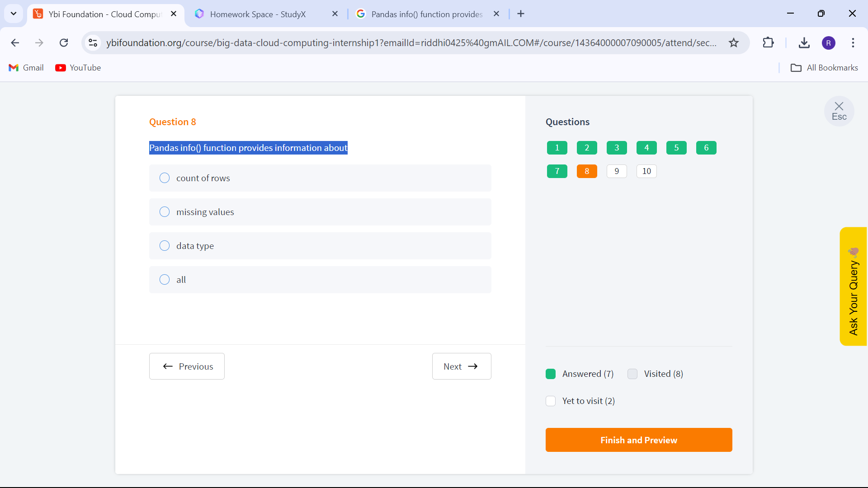
Task: Go to the Next question
Action: (462, 366)
